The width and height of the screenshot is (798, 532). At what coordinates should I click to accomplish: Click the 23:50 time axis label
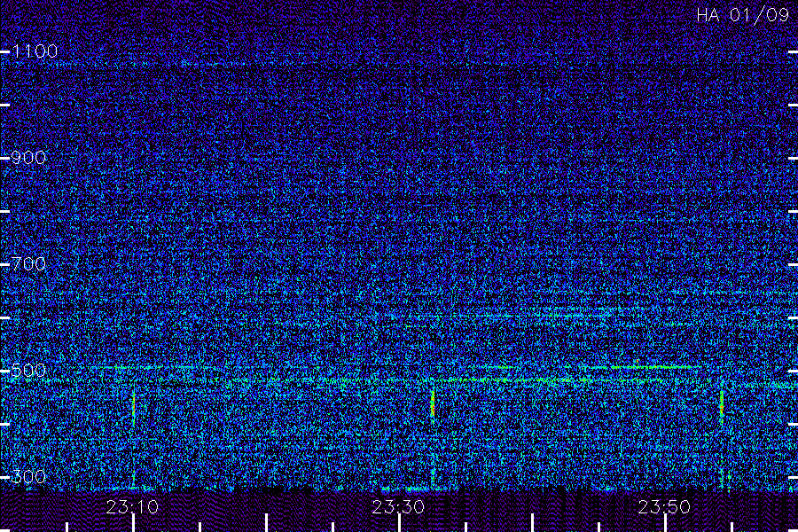point(664,507)
